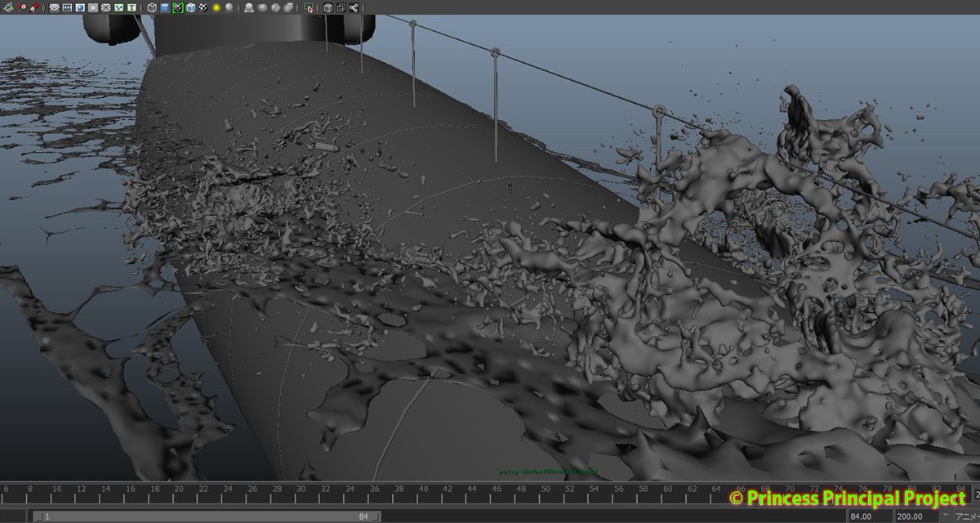Toggle the 2D Pan/Zoom camera icon

pos(21,7)
